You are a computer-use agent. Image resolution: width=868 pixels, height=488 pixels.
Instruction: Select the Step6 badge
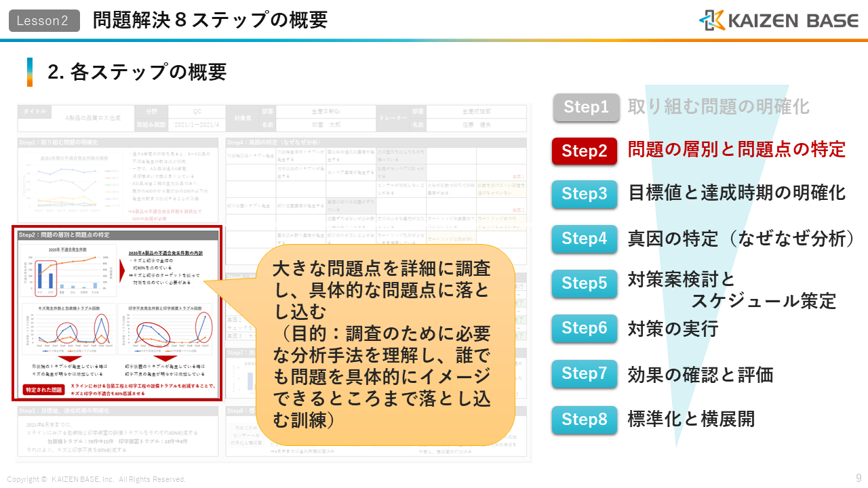585,328
